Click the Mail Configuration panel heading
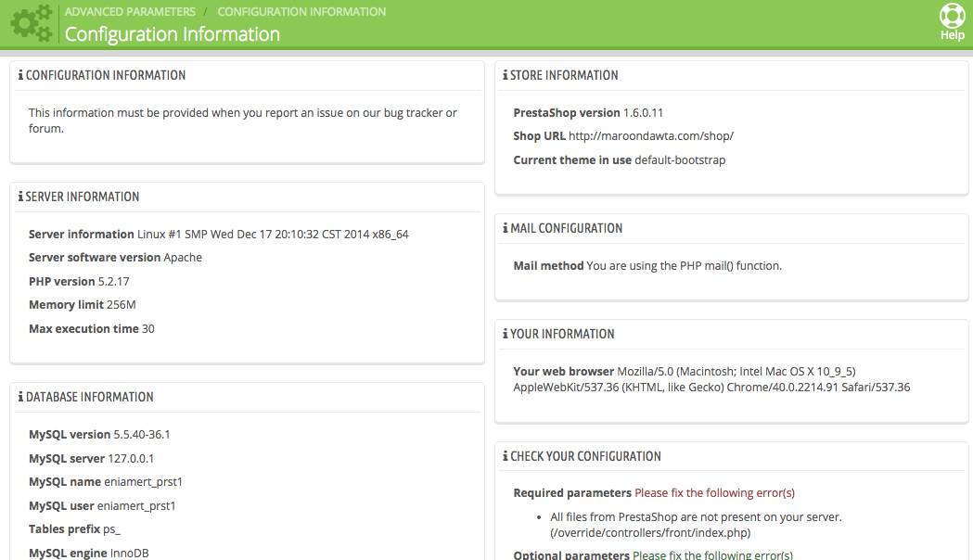 tap(566, 228)
